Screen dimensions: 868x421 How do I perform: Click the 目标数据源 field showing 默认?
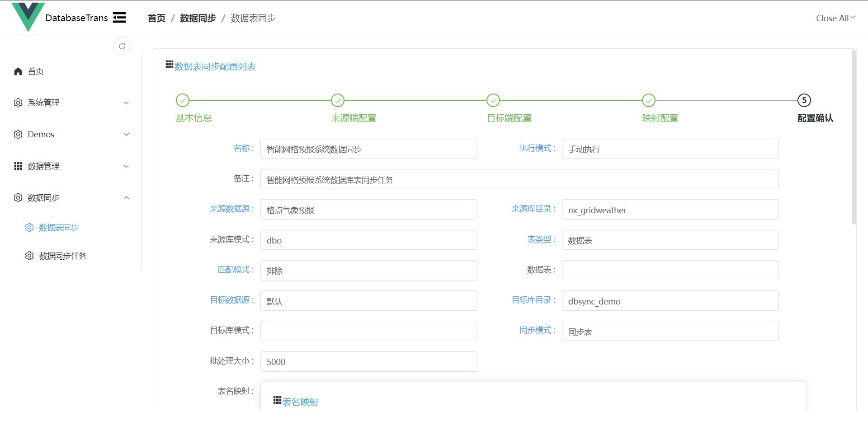pos(369,301)
